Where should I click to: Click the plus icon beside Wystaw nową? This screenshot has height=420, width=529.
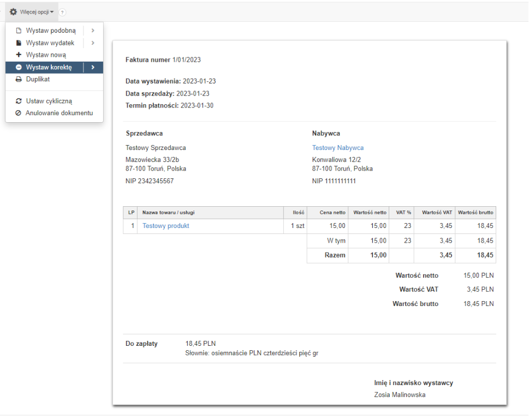coord(19,55)
